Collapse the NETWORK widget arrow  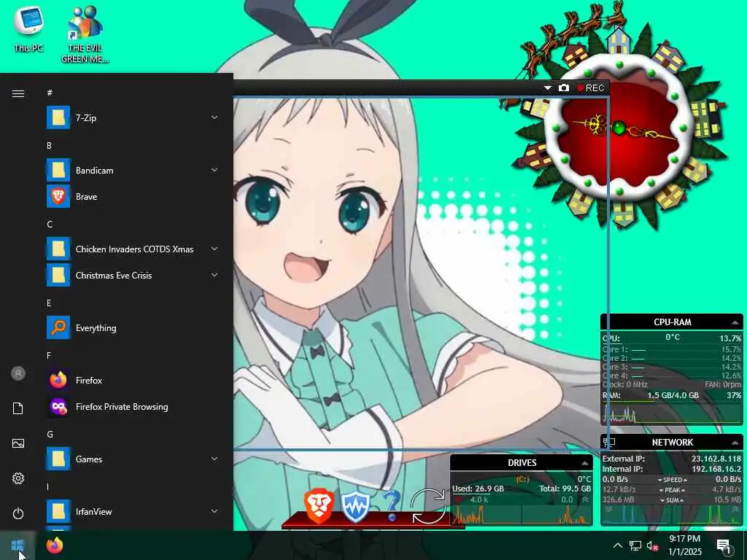735,443
